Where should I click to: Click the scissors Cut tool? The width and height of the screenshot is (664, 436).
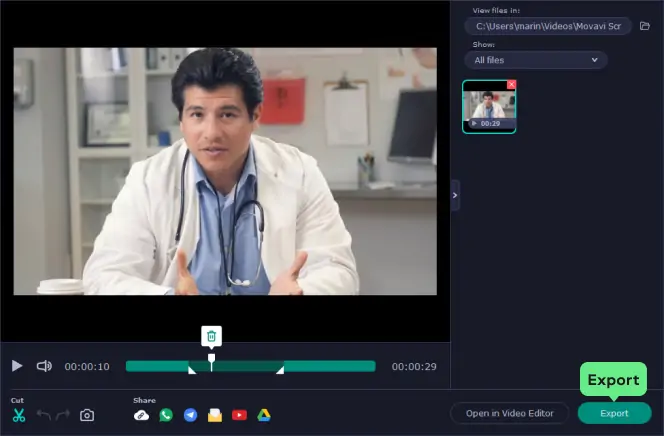(x=19, y=415)
